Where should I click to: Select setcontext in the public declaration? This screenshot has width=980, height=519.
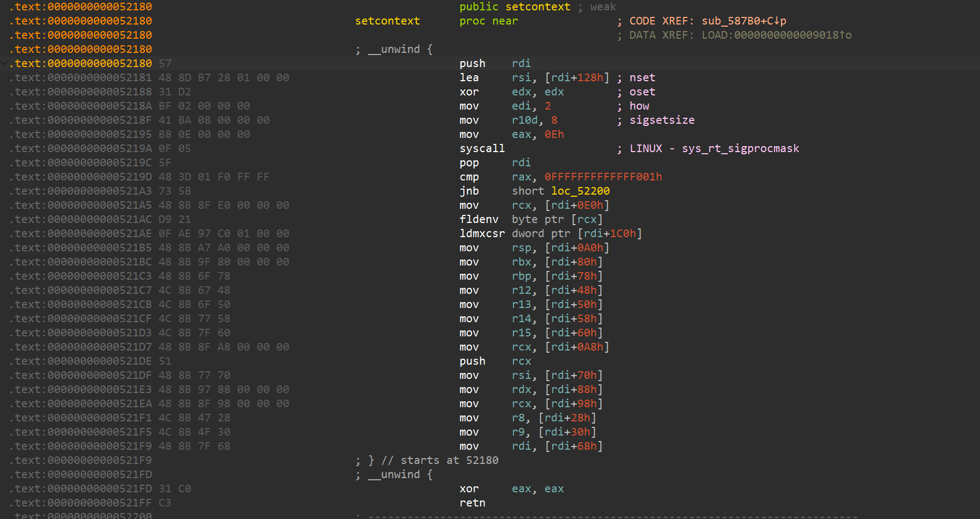tap(537, 7)
